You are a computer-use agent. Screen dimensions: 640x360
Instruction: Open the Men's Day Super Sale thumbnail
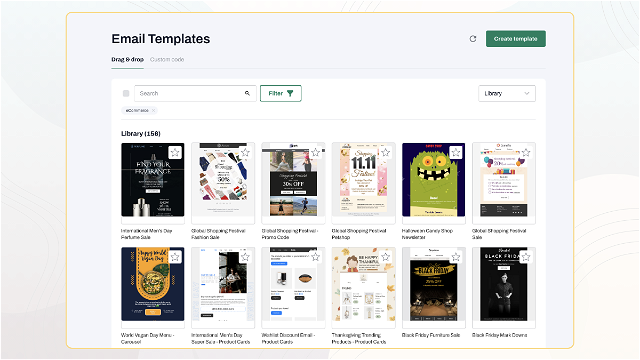click(223, 288)
